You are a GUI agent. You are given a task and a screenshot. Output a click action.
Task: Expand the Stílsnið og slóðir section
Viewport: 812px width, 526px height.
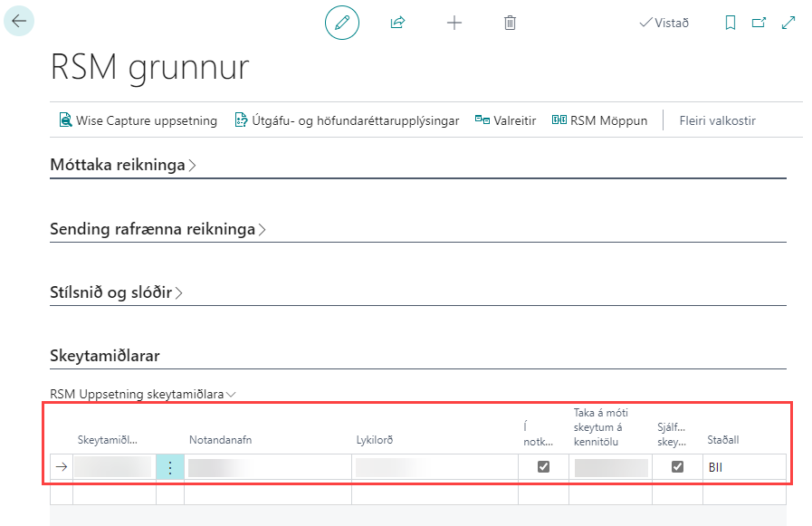tap(116, 293)
